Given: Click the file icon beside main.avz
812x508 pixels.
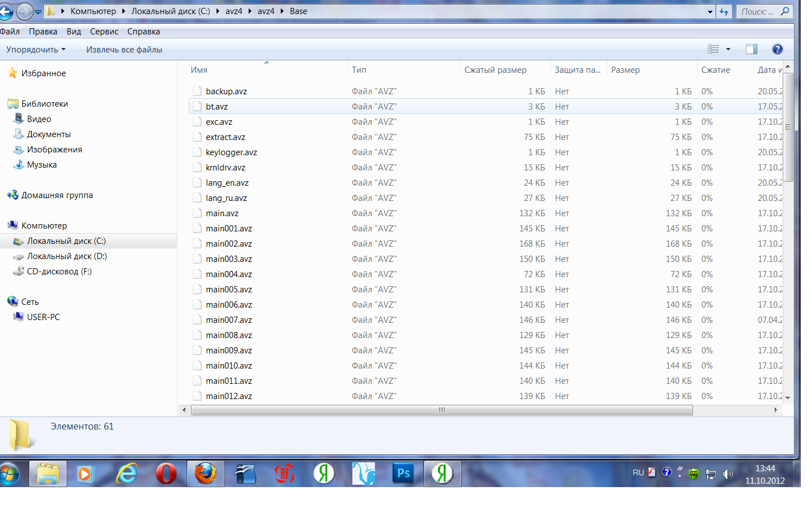Looking at the screenshot, I should (x=197, y=213).
